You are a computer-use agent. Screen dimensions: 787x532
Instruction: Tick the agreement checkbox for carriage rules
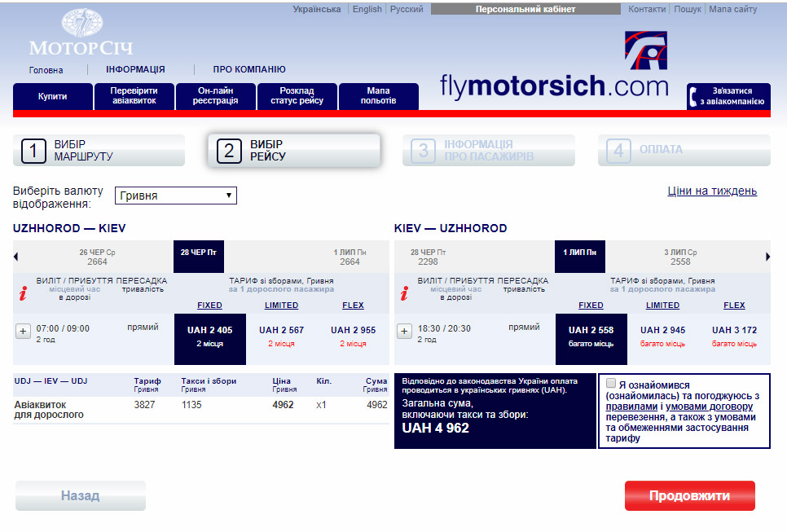tap(611, 384)
